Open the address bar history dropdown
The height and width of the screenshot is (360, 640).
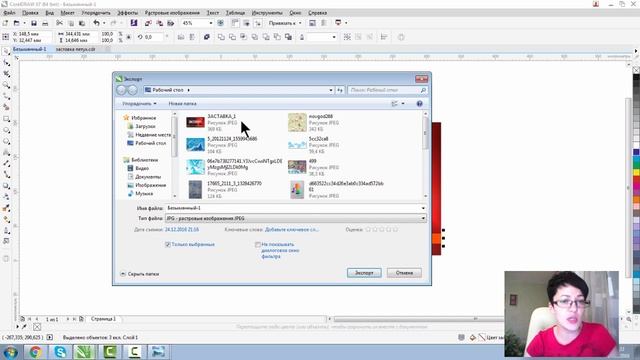(331, 90)
